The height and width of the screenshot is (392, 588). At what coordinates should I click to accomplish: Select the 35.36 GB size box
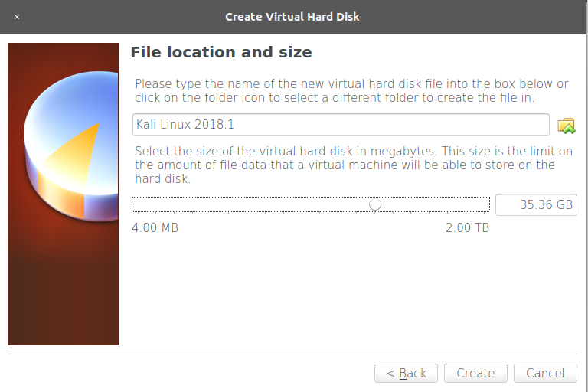(536, 205)
